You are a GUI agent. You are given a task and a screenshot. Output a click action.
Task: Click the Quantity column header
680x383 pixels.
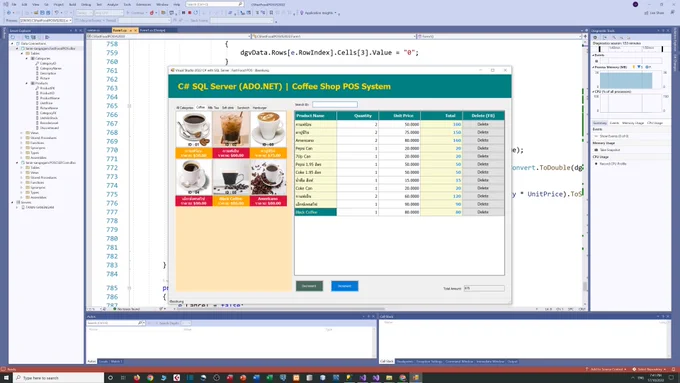357,116
